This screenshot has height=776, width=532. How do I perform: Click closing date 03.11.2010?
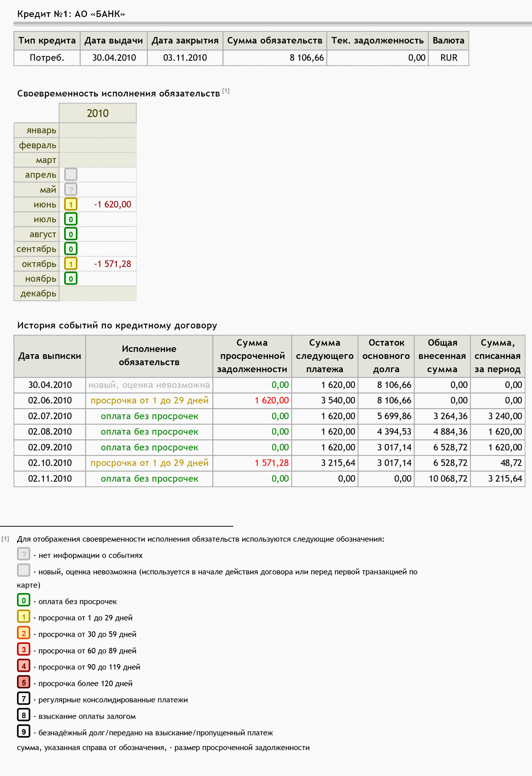point(185,58)
